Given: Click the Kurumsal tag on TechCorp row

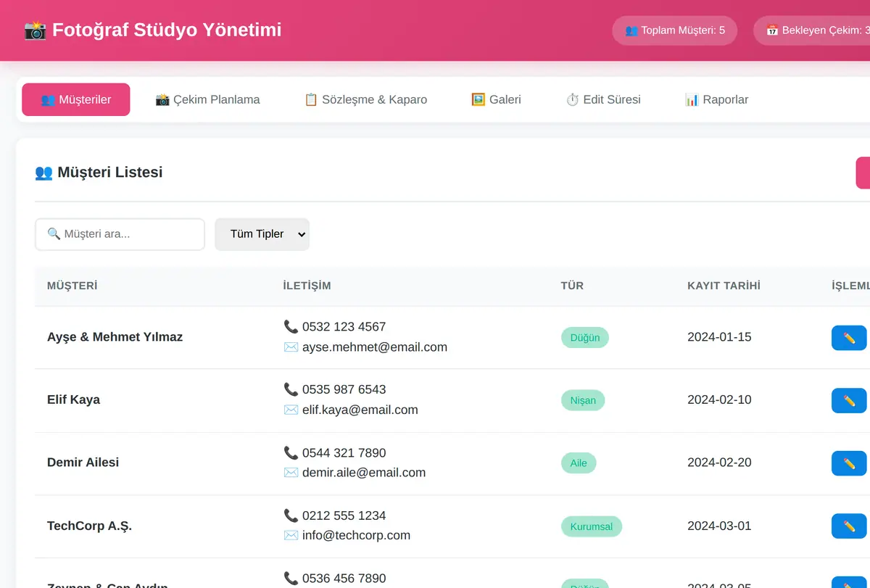Looking at the screenshot, I should pyautogui.click(x=592, y=526).
